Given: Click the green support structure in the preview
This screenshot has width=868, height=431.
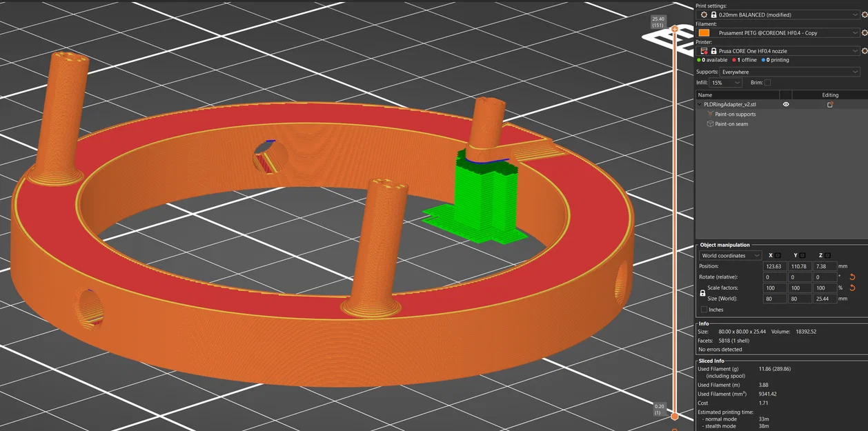Looking at the screenshot, I should coord(484,200).
